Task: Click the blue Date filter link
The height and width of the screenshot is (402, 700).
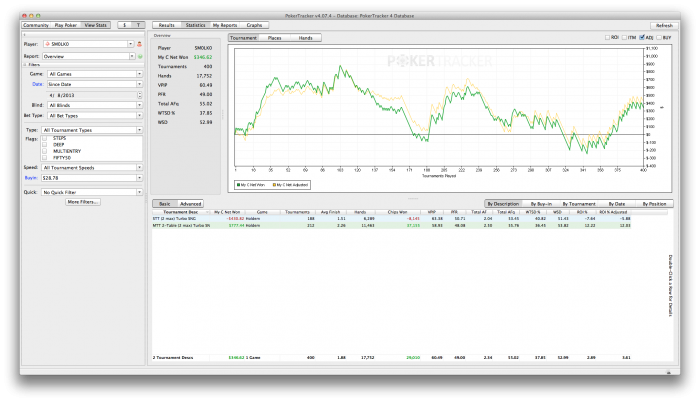Action: pyautogui.click(x=38, y=84)
